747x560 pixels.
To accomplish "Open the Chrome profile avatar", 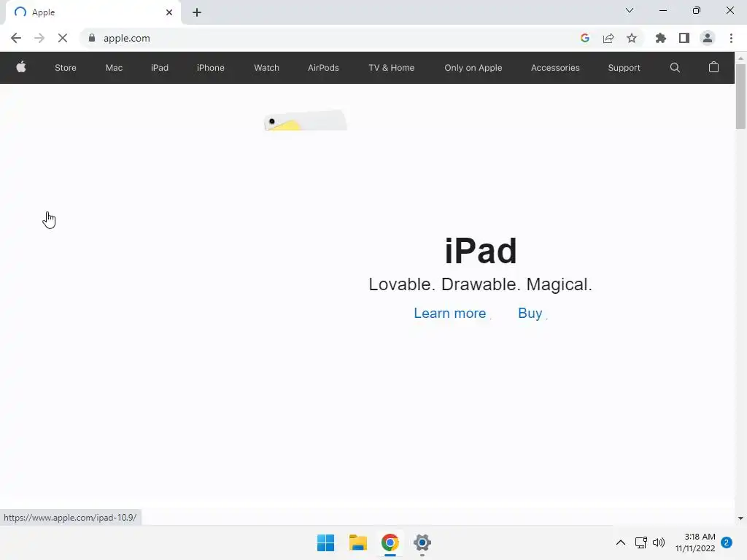I will [708, 38].
